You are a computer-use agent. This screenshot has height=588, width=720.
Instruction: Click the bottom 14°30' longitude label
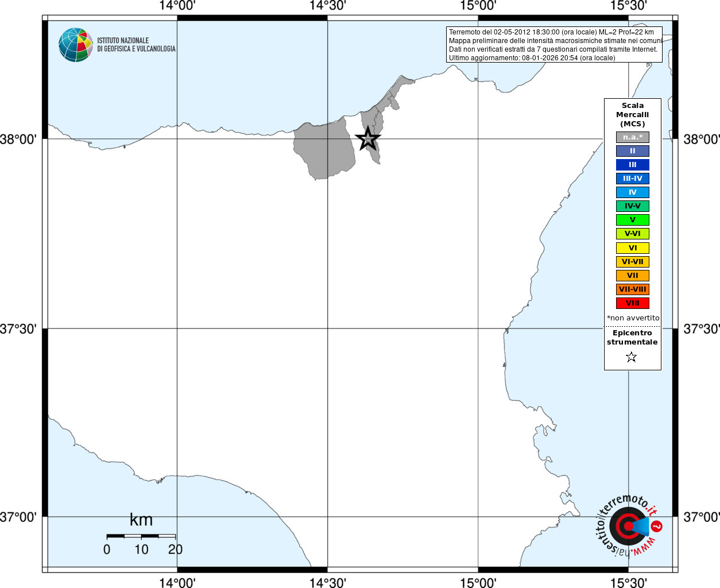coord(327,583)
